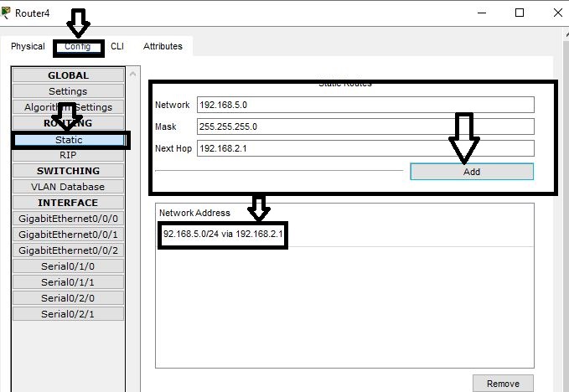569x392 pixels.
Task: Switch to the Physical tab
Action: [x=28, y=47]
